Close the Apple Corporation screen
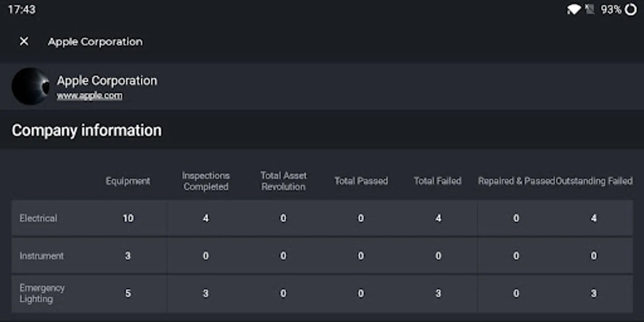 pos(24,42)
